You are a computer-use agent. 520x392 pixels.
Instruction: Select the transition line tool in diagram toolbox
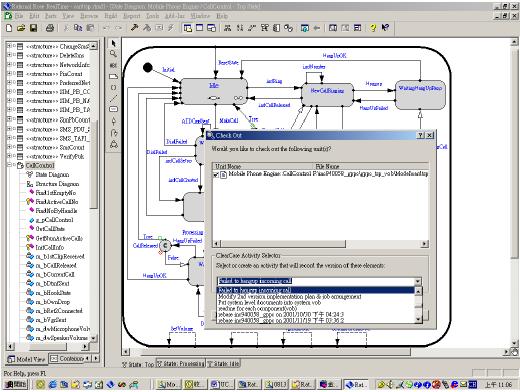click(x=114, y=98)
